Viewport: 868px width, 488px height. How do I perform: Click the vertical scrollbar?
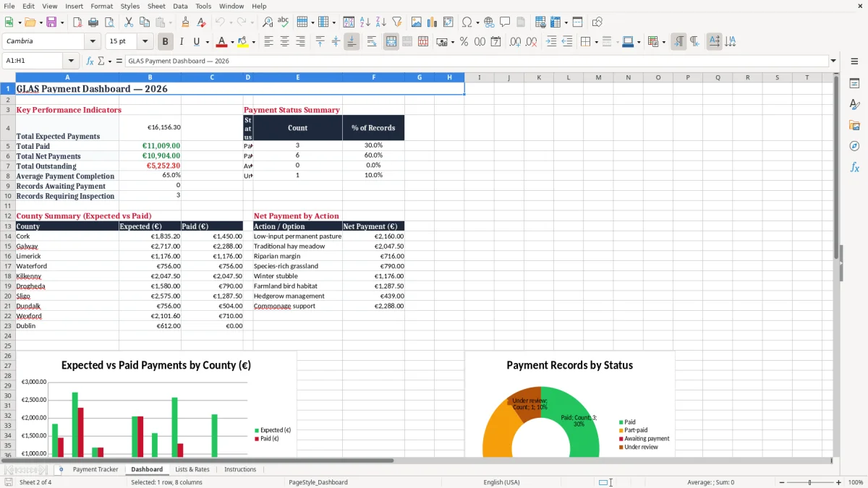[x=836, y=264]
